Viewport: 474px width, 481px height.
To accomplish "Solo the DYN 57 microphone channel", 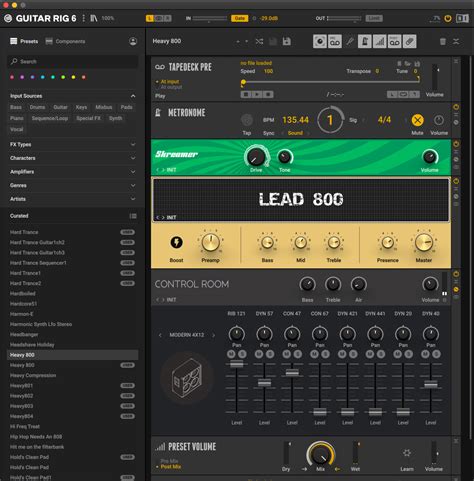I will coord(270,354).
